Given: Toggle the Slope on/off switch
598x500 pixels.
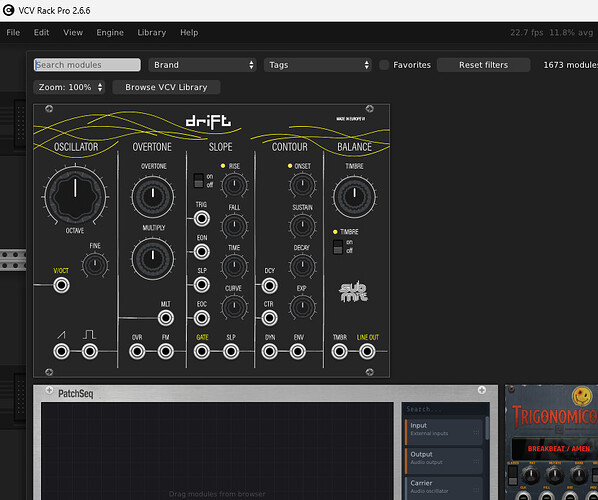Looking at the screenshot, I should tap(198, 180).
